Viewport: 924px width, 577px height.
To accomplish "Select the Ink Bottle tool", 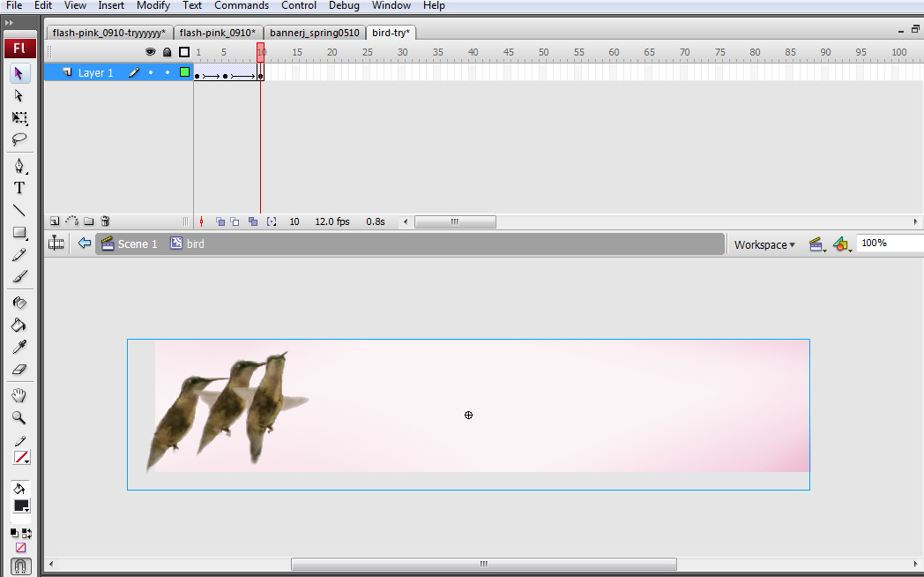I will [19, 303].
